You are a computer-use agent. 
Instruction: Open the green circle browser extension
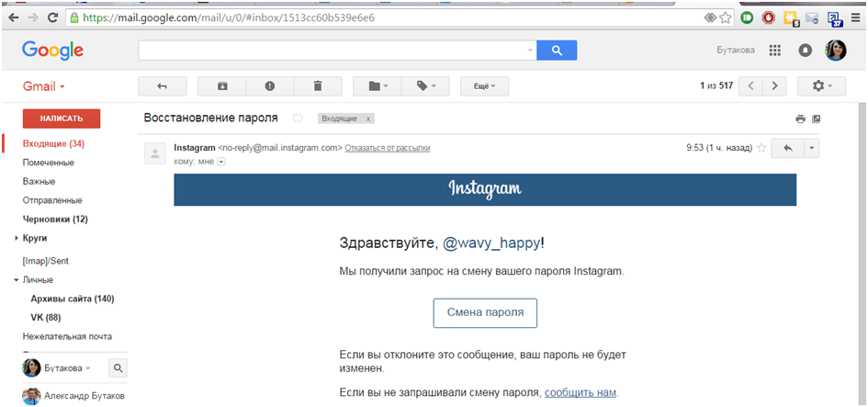tap(746, 18)
